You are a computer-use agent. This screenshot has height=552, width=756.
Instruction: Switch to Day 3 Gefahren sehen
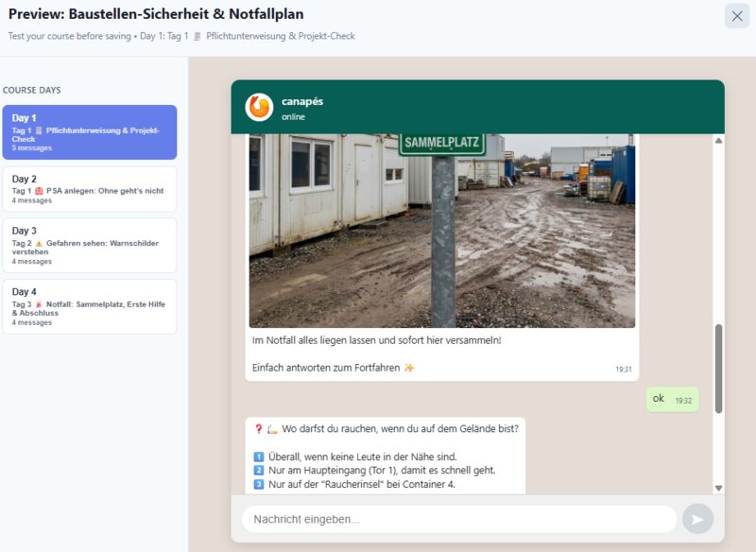89,245
